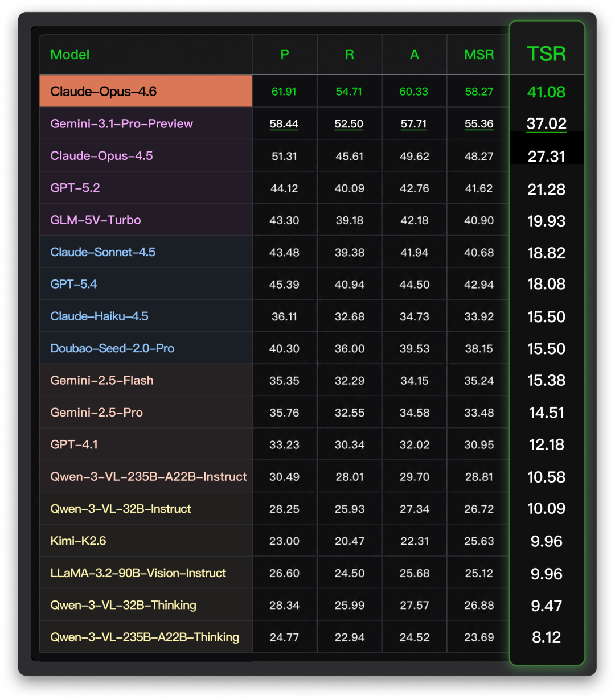
Task: Click the underlined P value 58.44
Action: [x=284, y=124]
